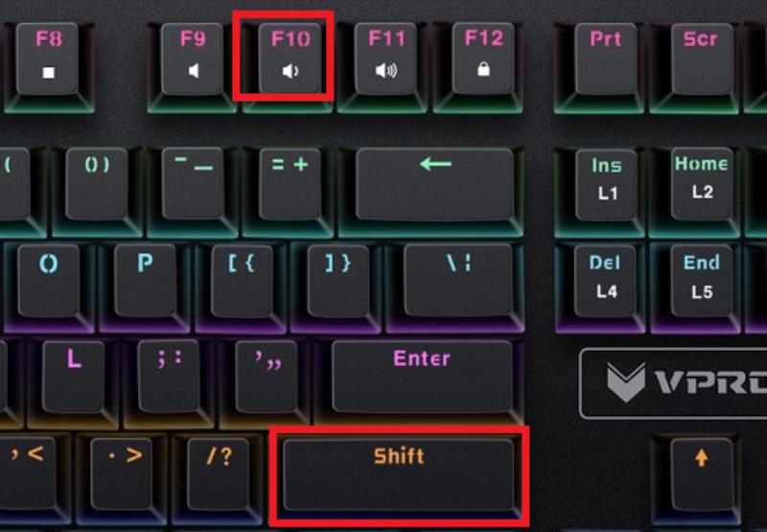Viewport: 767px width, 532px height.
Task: Click the Ins L1 key
Action: 606,185
